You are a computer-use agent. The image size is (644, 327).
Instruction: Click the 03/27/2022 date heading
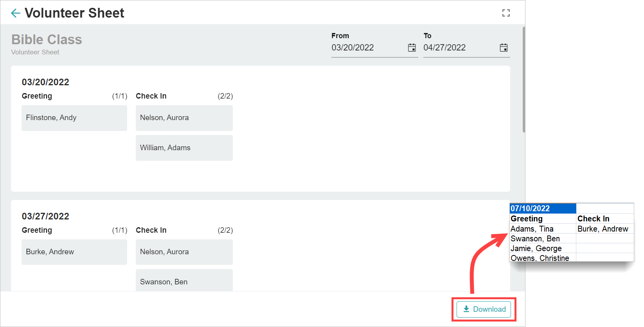click(x=45, y=216)
